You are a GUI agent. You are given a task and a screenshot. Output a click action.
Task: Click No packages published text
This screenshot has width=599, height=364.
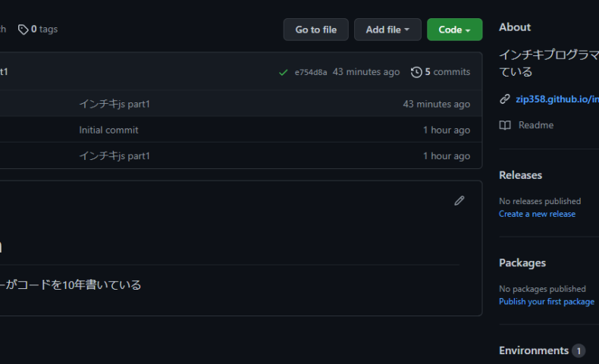(542, 289)
